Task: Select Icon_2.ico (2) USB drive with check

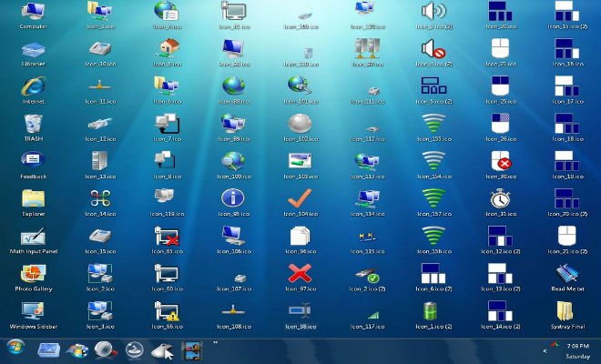Action: (x=367, y=275)
